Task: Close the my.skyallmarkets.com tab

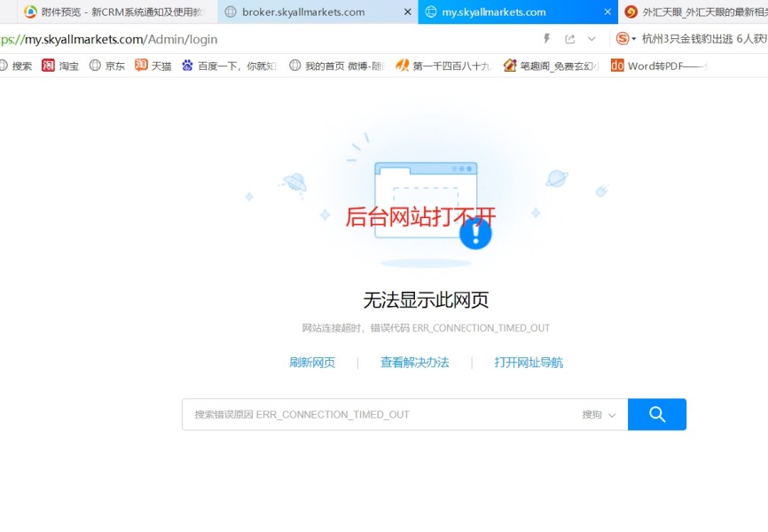Action: tap(607, 12)
